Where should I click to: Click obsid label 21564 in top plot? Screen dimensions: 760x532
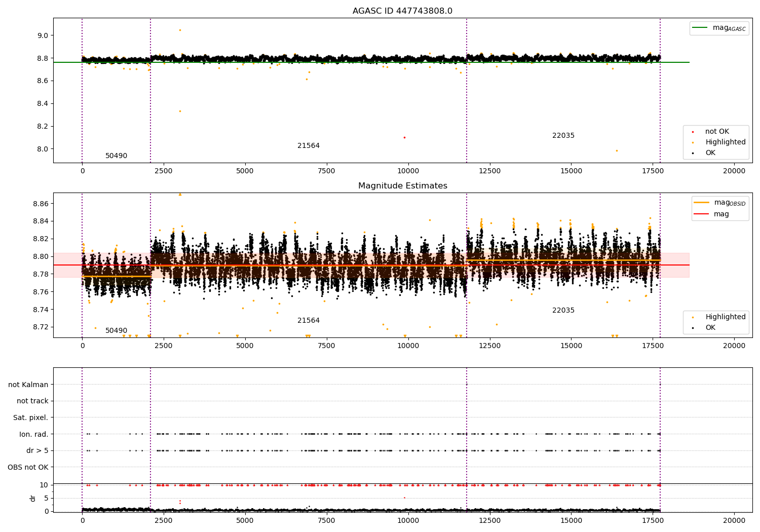click(x=309, y=146)
